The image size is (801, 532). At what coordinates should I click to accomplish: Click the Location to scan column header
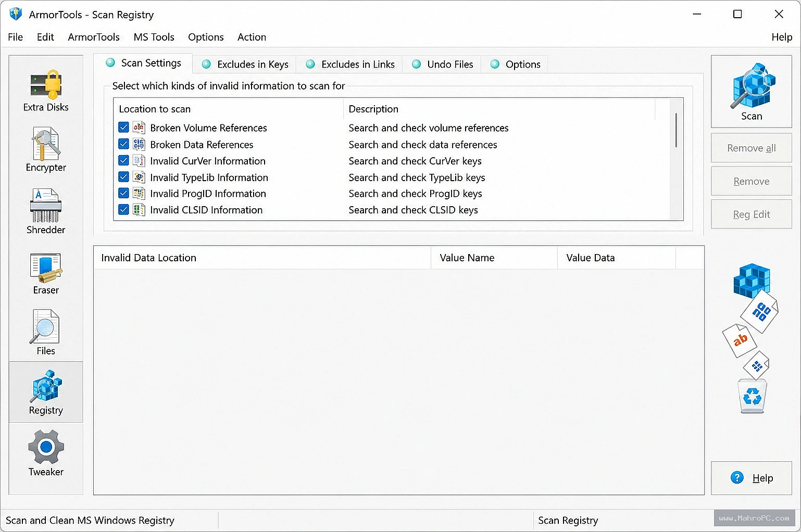[228, 109]
